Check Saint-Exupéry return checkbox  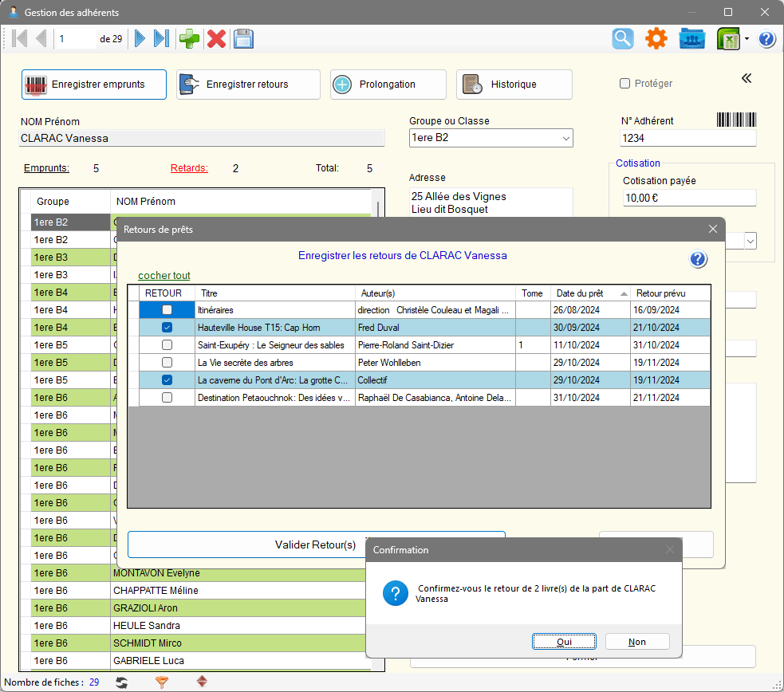click(167, 344)
